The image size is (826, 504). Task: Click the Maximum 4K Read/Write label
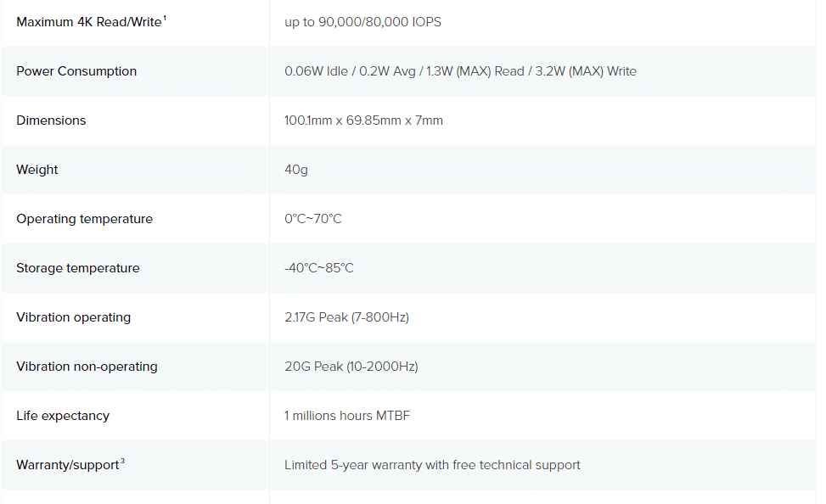point(88,22)
